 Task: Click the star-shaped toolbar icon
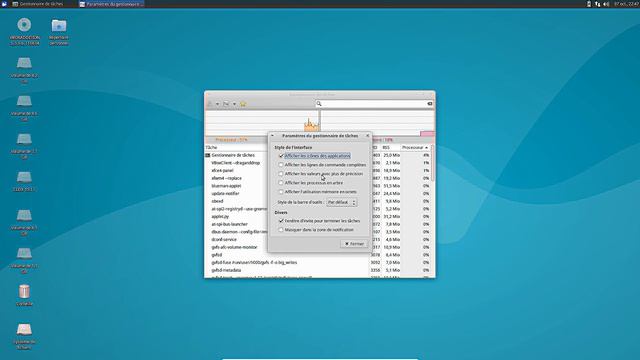pos(243,104)
